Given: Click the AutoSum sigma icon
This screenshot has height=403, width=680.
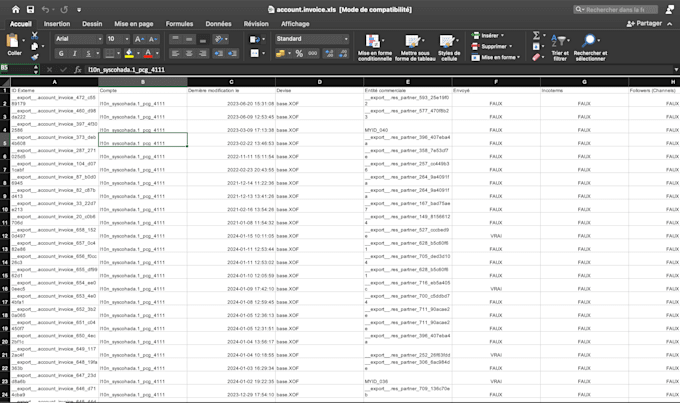Looking at the screenshot, I should coord(536,36).
